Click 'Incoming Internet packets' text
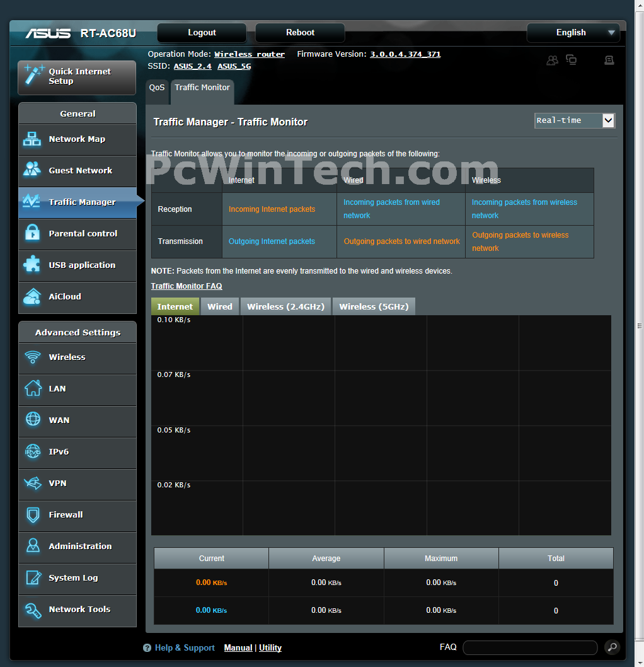644x667 pixels. tap(272, 209)
